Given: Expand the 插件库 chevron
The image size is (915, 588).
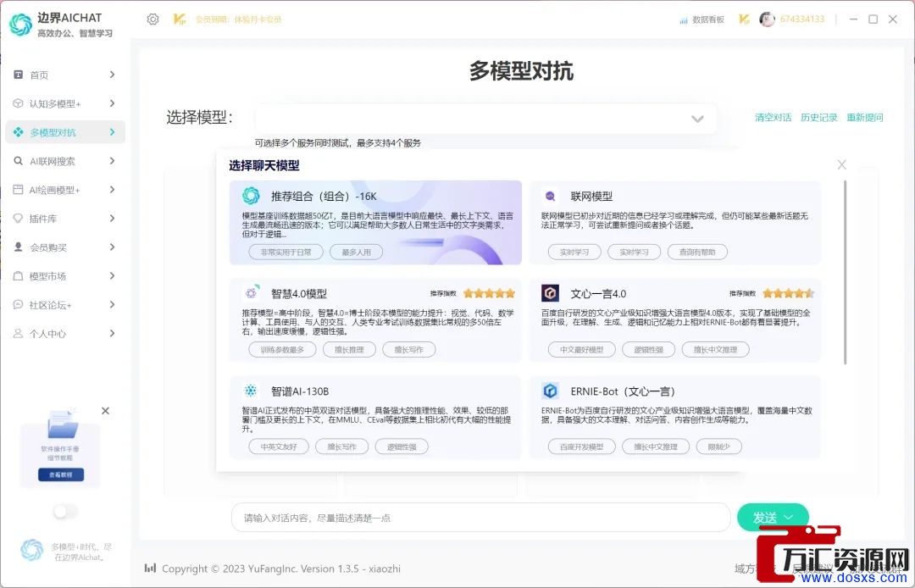Looking at the screenshot, I should coord(112,218).
